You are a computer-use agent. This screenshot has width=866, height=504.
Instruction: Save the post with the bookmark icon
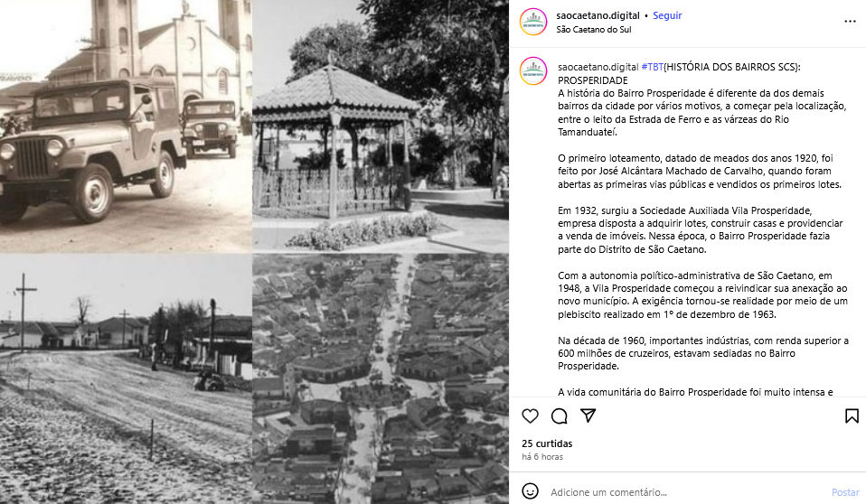pyautogui.click(x=852, y=415)
